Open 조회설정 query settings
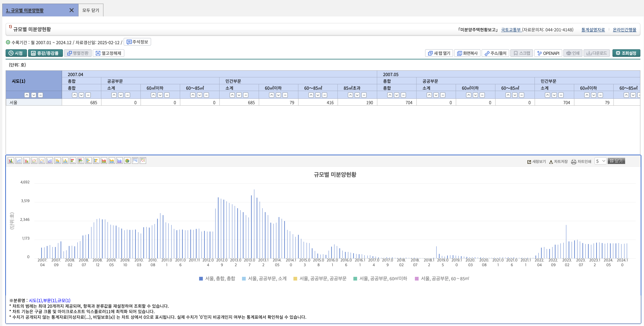This screenshot has width=644, height=326. [x=626, y=53]
